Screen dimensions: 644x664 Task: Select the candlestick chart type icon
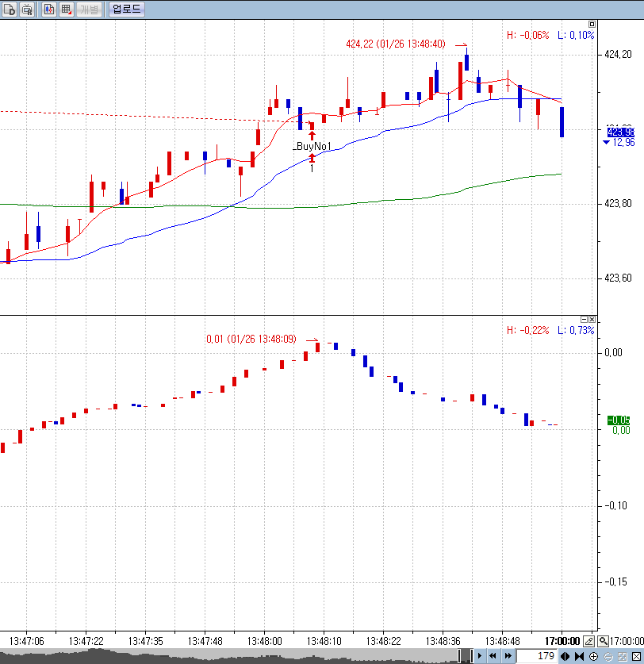48,10
